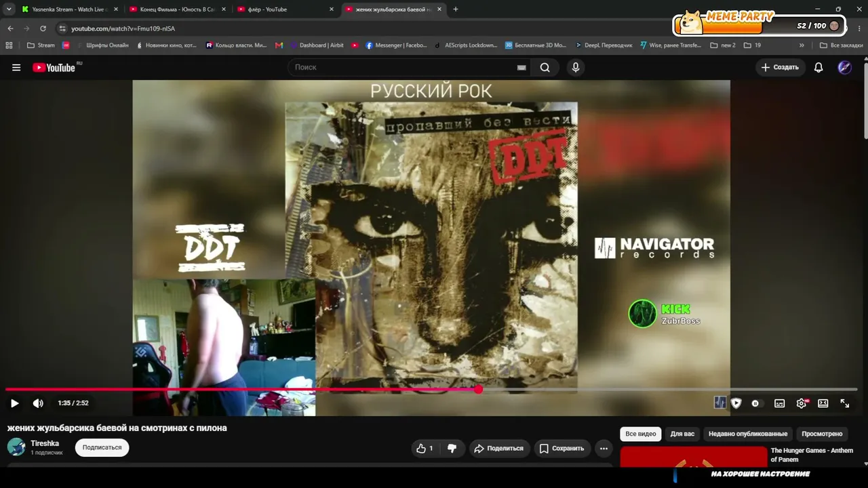
Task: Open the Wise, ранее Transfe... bookmark
Action: click(671, 45)
